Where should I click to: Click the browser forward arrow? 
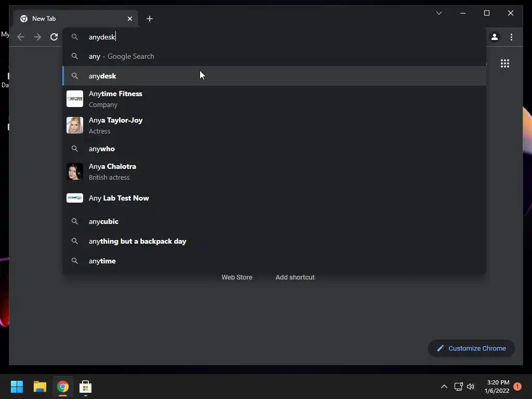(37, 37)
